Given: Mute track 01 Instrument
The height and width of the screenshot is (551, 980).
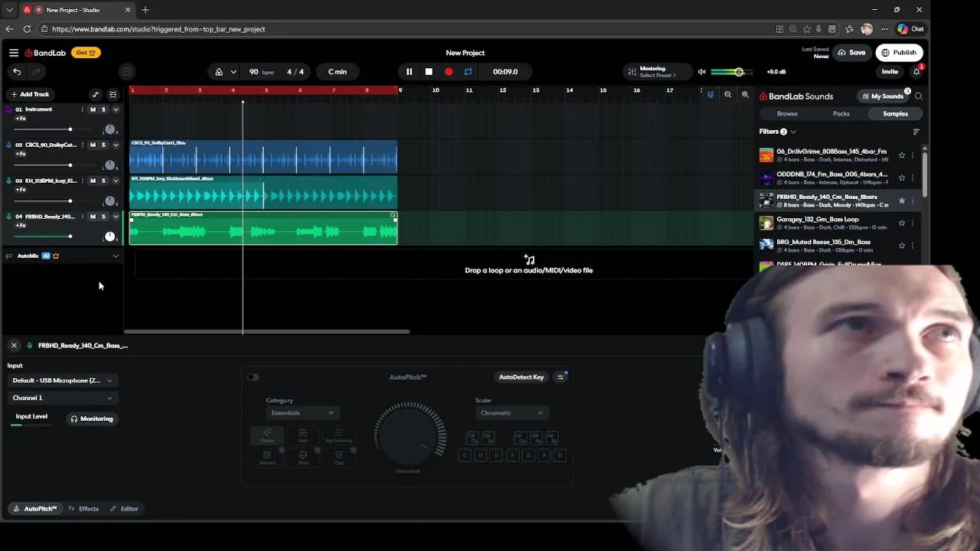Looking at the screenshot, I should pyautogui.click(x=93, y=109).
